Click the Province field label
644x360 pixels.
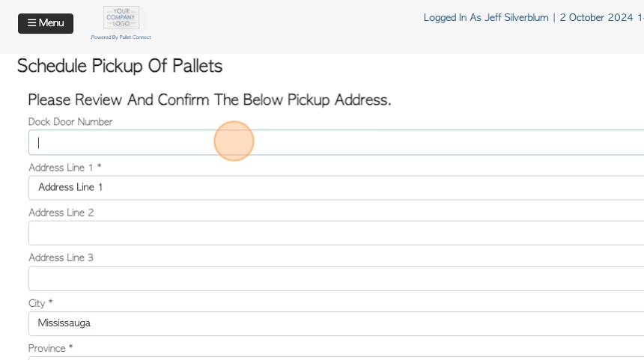coord(50,349)
